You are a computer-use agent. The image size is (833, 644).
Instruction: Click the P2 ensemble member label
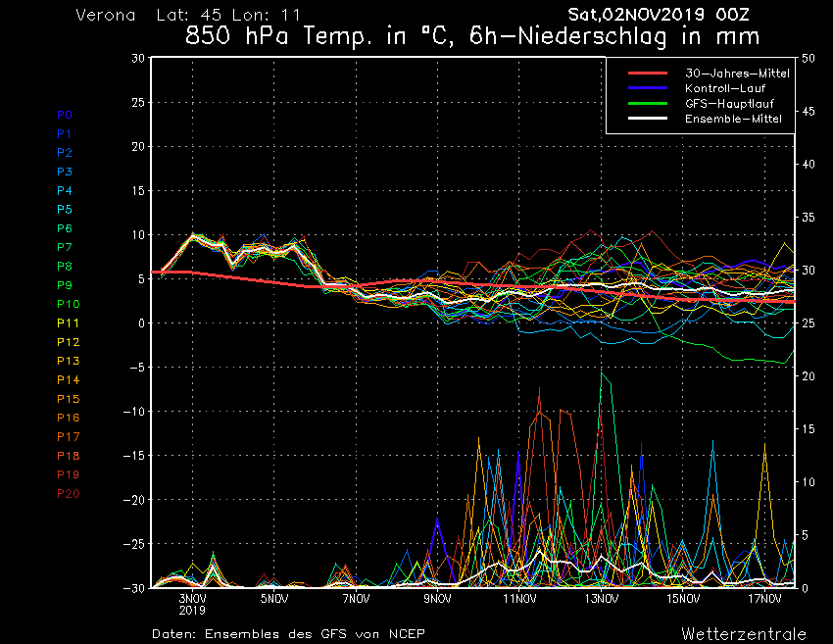click(65, 153)
